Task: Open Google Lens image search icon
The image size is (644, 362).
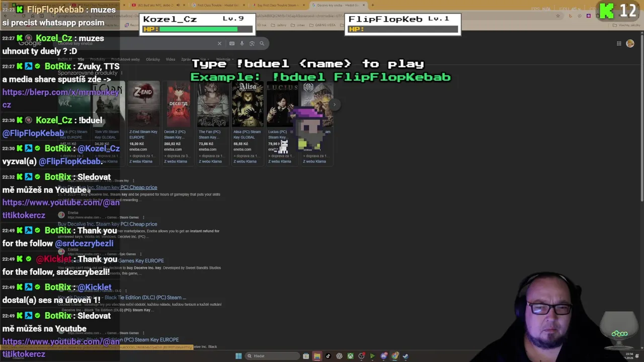Action: pyautogui.click(x=252, y=43)
